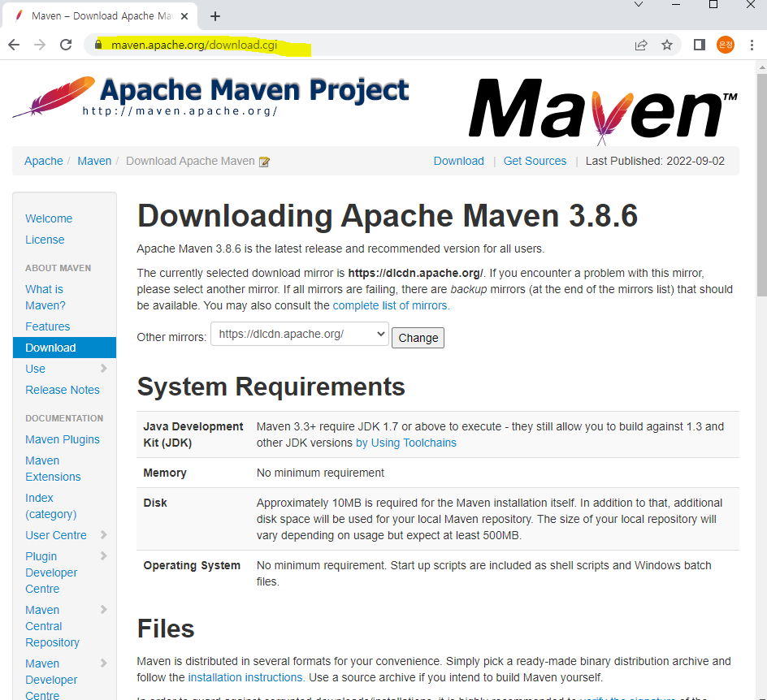The image size is (767, 700).
Task: Click the No minimum requirement Memory value
Action: [320, 473]
